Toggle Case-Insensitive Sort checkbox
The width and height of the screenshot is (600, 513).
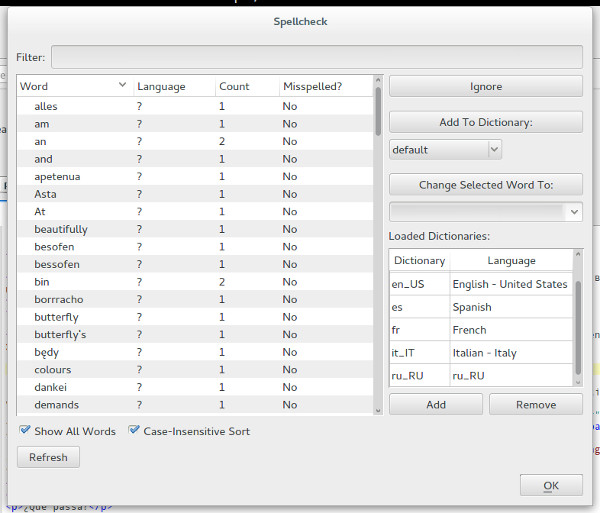(135, 431)
